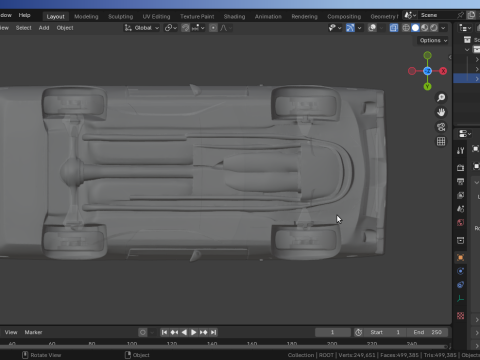The width and height of the screenshot is (480, 360).
Task: Open the UV Editing workspace
Action: click(156, 16)
